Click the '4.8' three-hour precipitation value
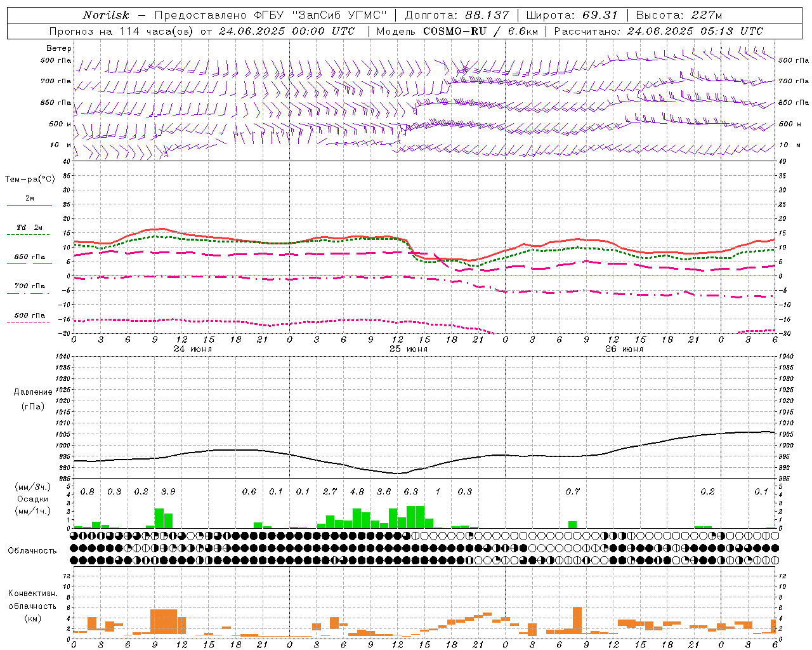812x650 pixels. [x=357, y=491]
